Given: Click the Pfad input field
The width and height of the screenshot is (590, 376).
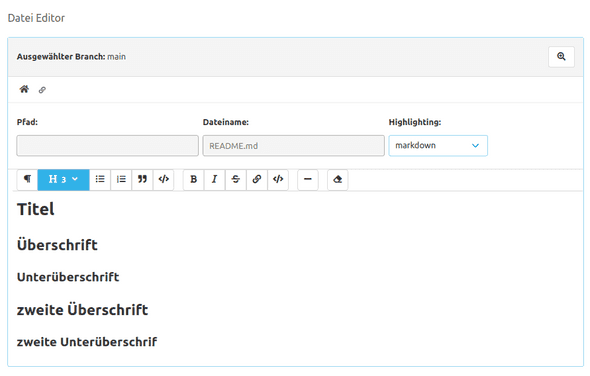Looking at the screenshot, I should click(x=107, y=146).
